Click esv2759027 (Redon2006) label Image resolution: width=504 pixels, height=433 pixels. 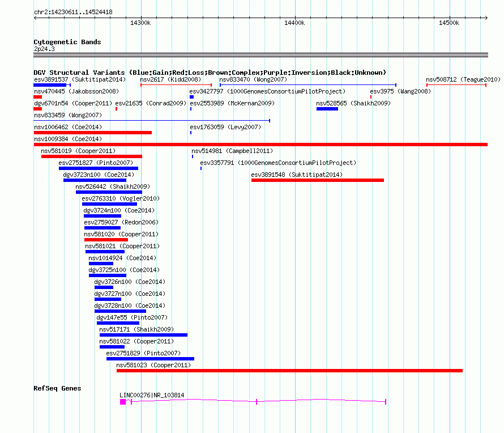point(121,222)
